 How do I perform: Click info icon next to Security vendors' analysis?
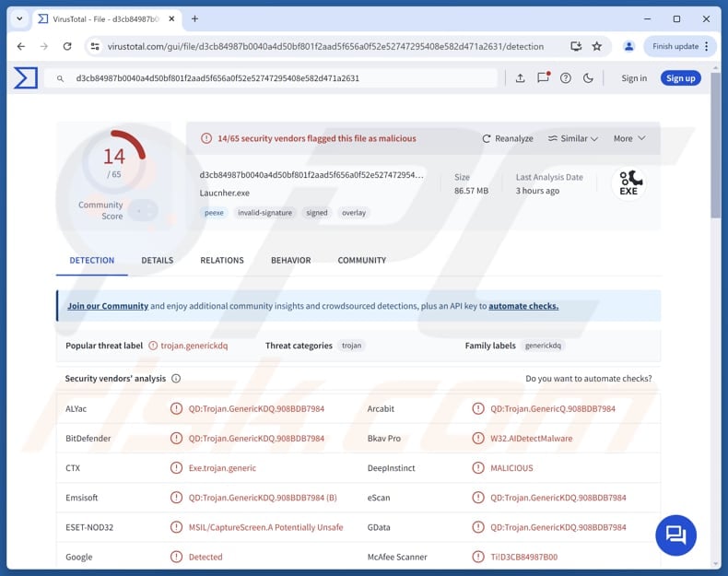176,379
